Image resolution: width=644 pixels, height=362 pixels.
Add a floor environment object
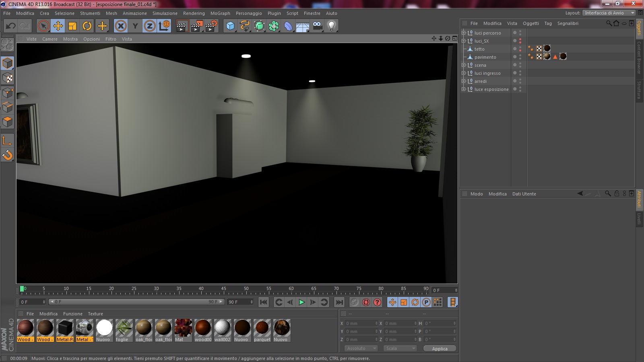point(303,26)
